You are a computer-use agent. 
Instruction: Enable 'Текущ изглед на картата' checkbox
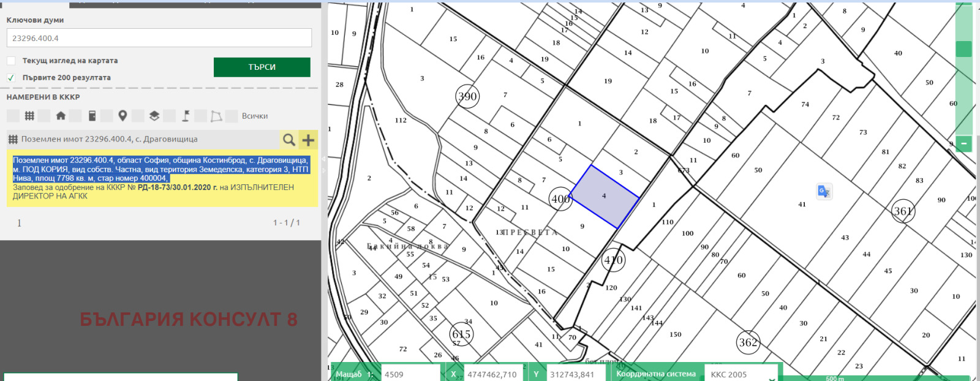(11, 61)
